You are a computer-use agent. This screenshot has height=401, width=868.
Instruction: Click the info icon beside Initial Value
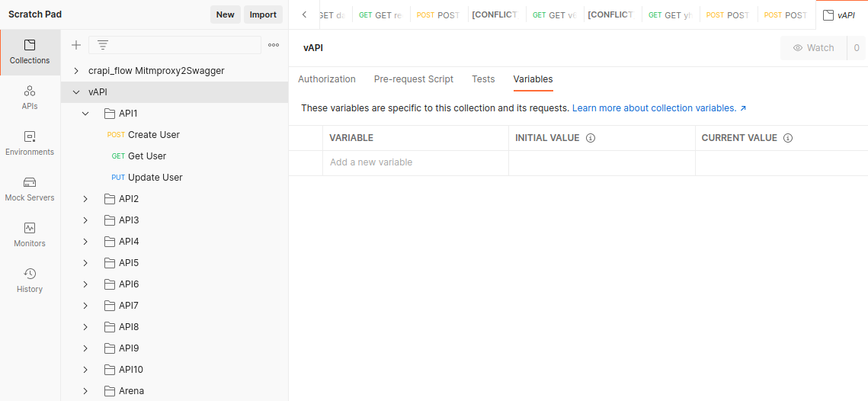point(591,138)
